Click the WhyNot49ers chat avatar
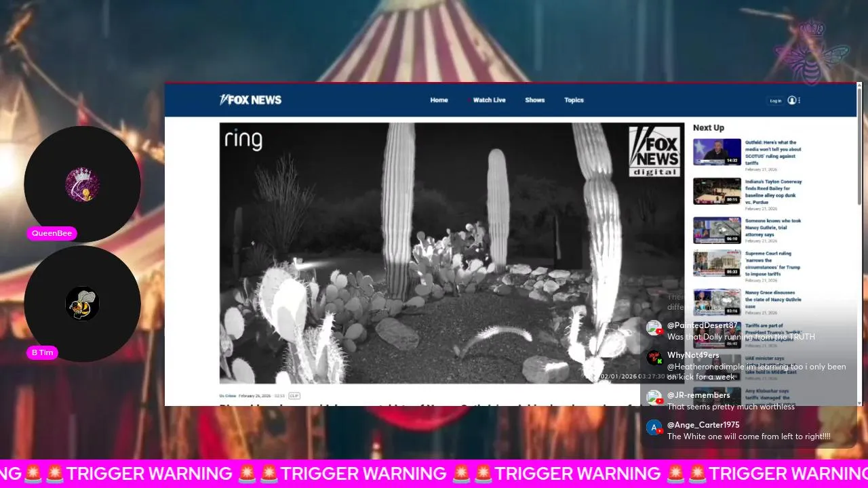This screenshot has width=868, height=488. [654, 358]
